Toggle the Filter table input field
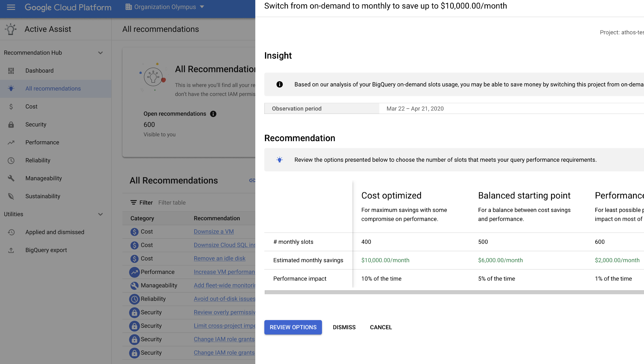 coord(172,202)
